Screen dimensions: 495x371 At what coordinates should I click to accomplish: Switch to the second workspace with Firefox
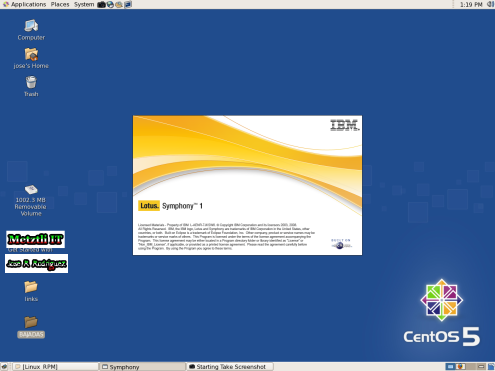(x=461, y=367)
